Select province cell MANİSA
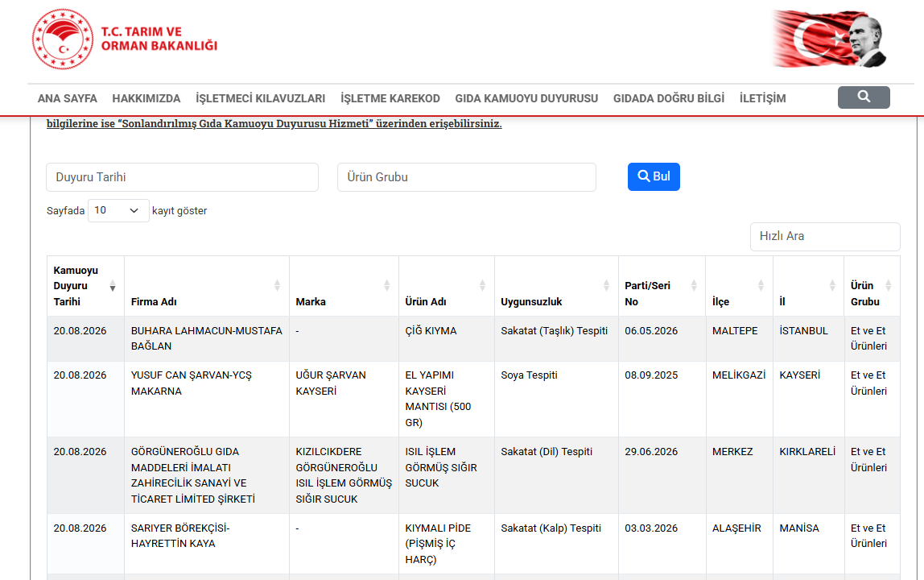Image resolution: width=924 pixels, height=580 pixels. (x=808, y=544)
